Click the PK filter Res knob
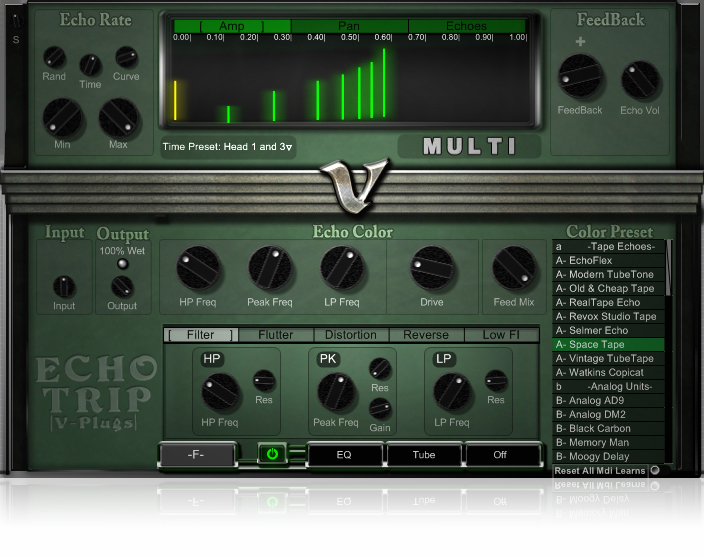This screenshot has height=558, width=704. [380, 369]
